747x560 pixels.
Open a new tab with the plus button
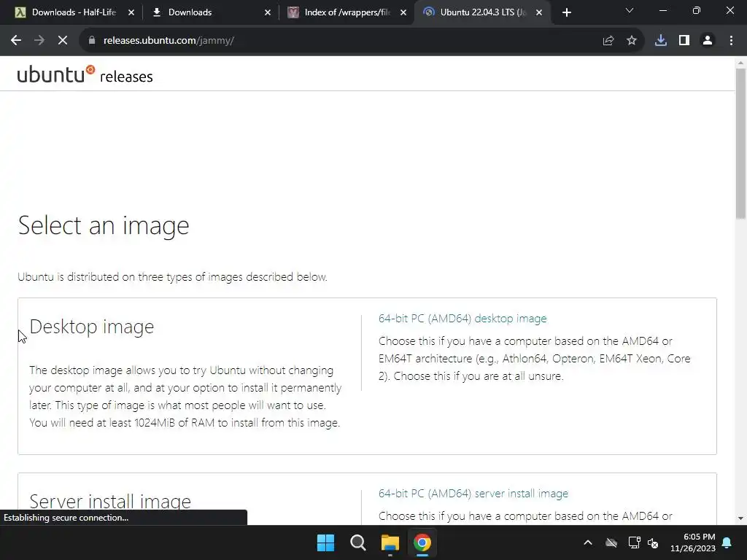pos(566,12)
